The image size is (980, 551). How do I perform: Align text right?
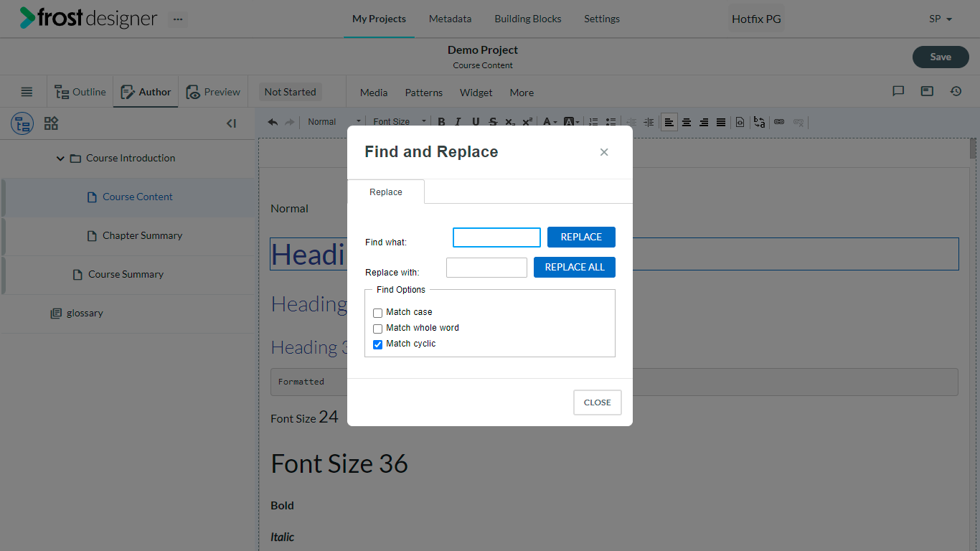(704, 122)
